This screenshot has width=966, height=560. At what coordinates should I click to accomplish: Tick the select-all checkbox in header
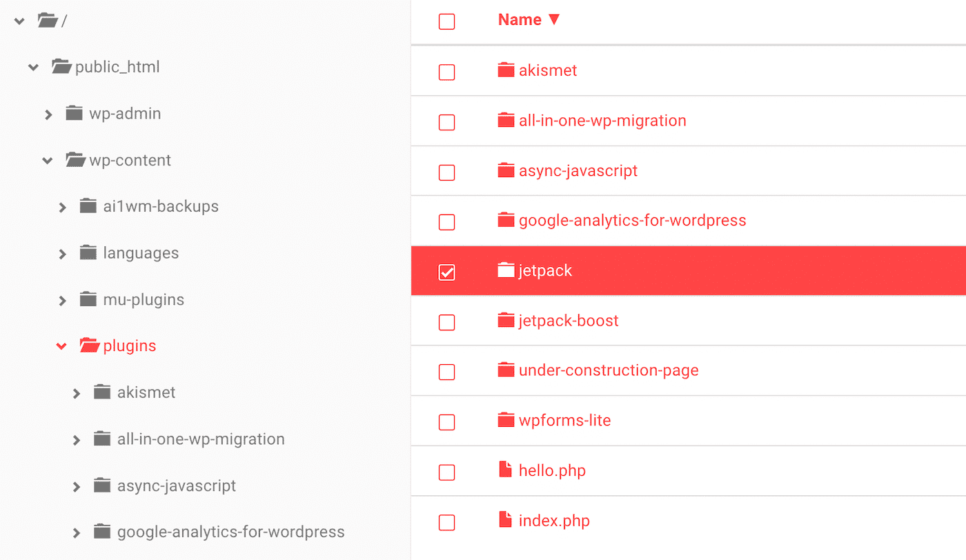click(x=447, y=21)
